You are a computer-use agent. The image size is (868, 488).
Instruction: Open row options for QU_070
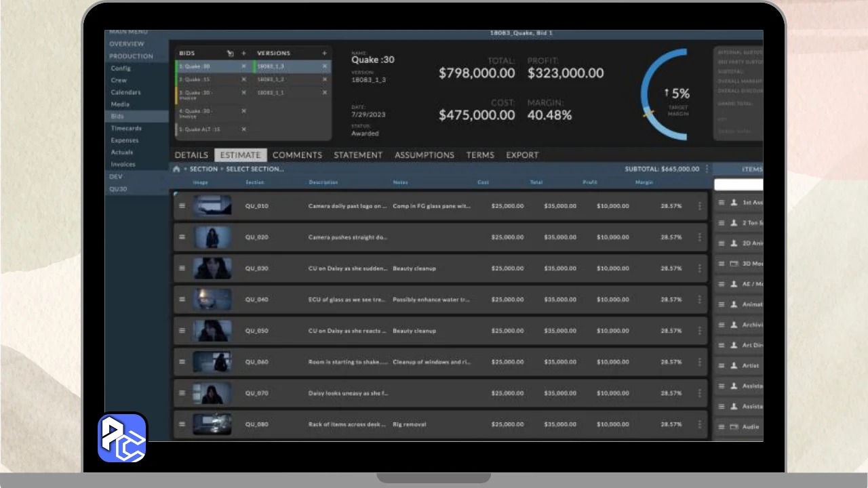tap(700, 393)
